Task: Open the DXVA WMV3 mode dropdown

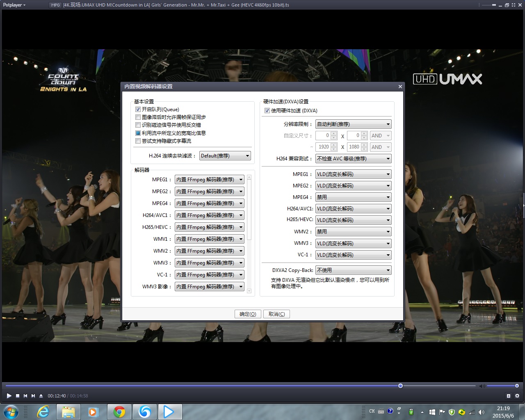Action: 354,244
